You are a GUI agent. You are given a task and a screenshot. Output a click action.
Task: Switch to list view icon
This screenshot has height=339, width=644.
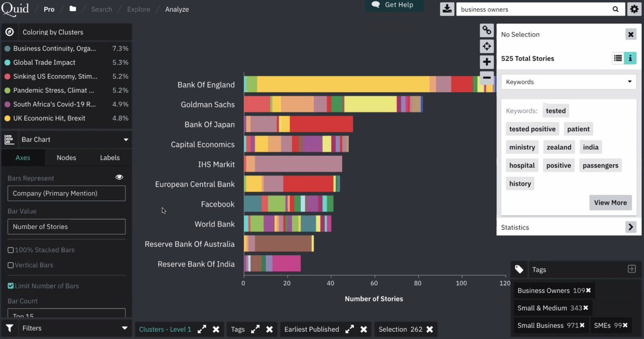tap(618, 59)
